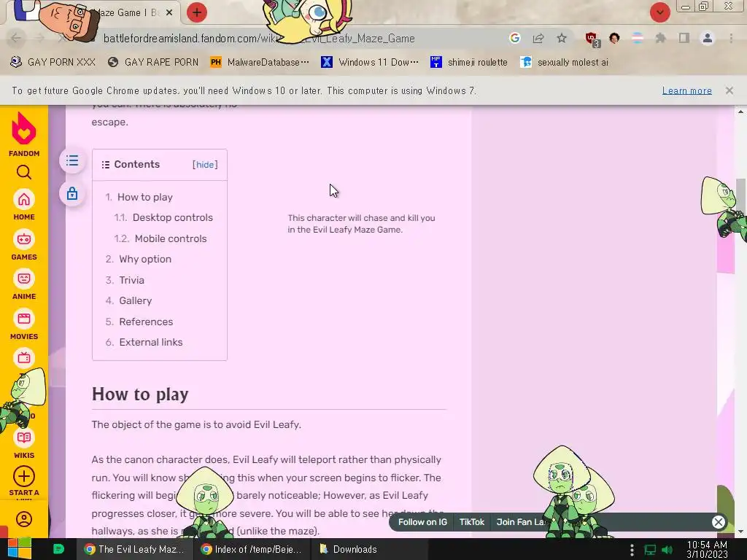Jump to How to play section
This screenshot has height=560, width=747.
point(145,197)
